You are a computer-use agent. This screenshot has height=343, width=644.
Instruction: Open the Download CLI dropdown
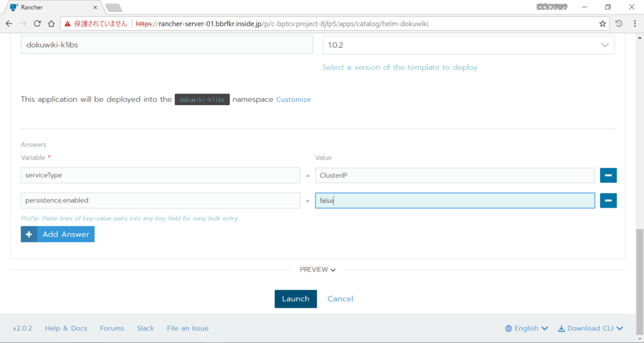[x=591, y=329]
